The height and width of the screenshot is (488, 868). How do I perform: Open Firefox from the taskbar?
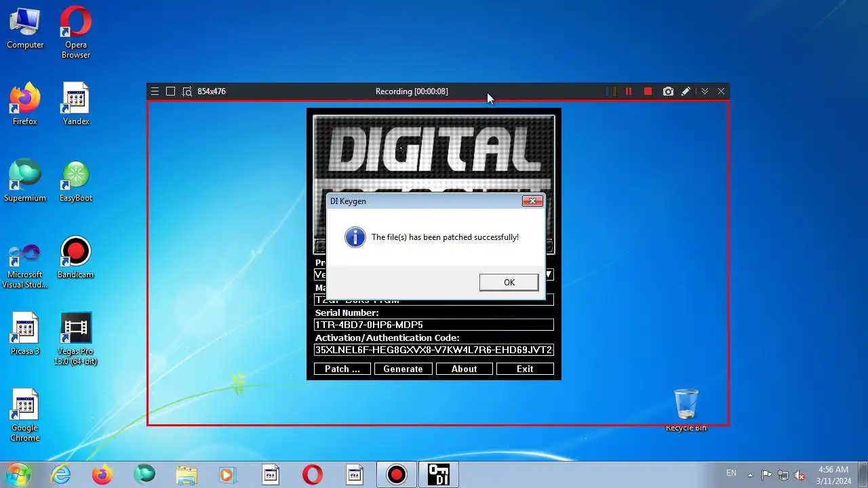coord(102,474)
